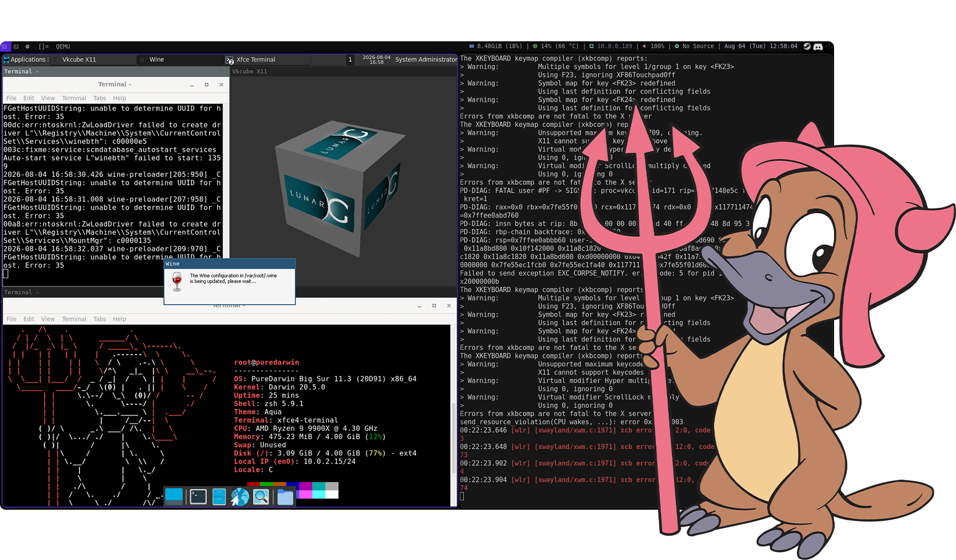Open Tabs menu in lower Terminal window
The height and width of the screenshot is (560, 956).
[100, 319]
